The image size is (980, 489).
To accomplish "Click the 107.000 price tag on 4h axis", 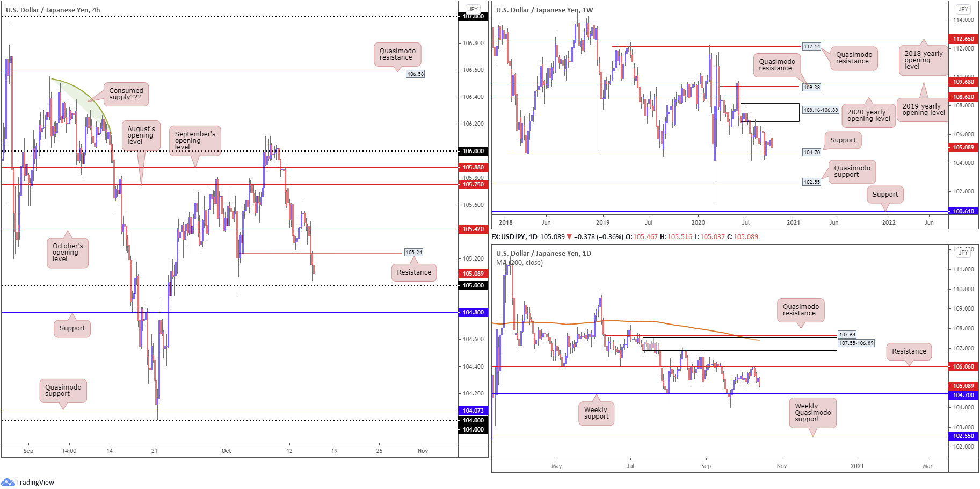I will point(473,17).
